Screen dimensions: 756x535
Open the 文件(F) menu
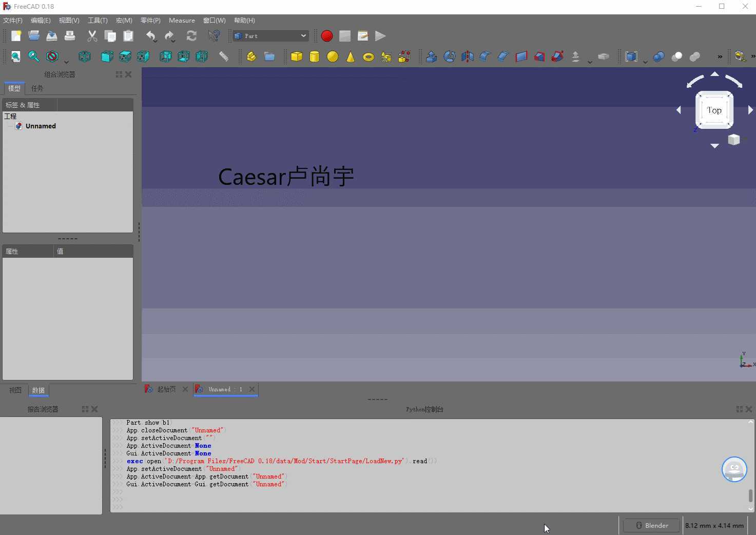point(13,21)
